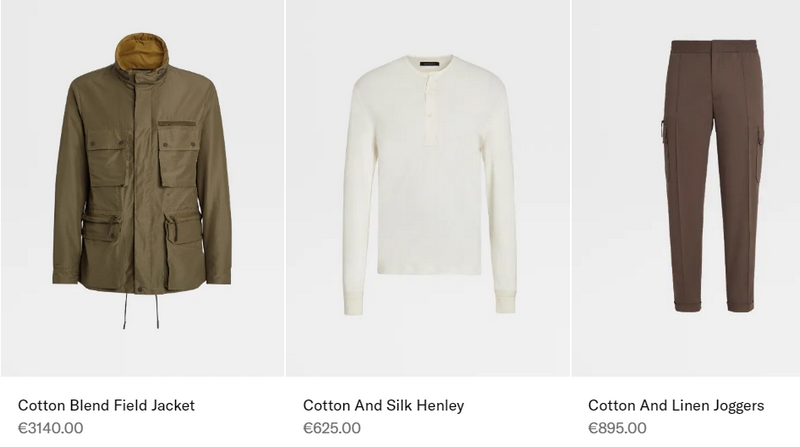Open the Cotton Blend Field Jacket product image
800x447 pixels.
[x=142, y=188]
